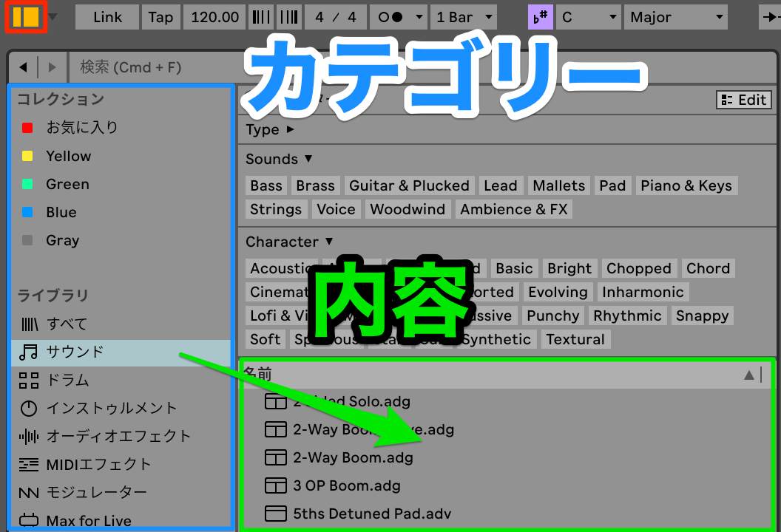Toggle the Lead sound filter tag

pyautogui.click(x=501, y=185)
